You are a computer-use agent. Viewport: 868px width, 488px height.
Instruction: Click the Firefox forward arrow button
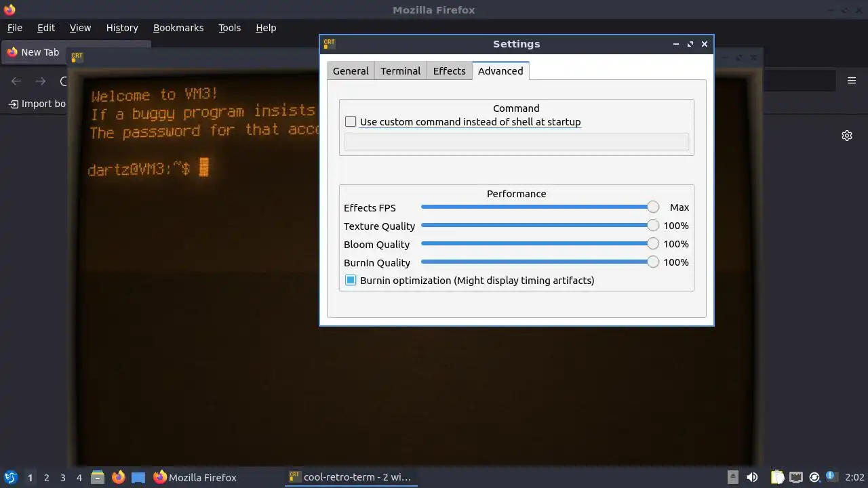[41, 81]
